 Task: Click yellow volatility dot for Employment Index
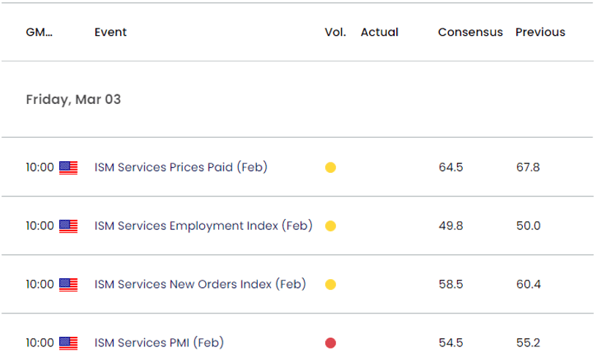330,226
